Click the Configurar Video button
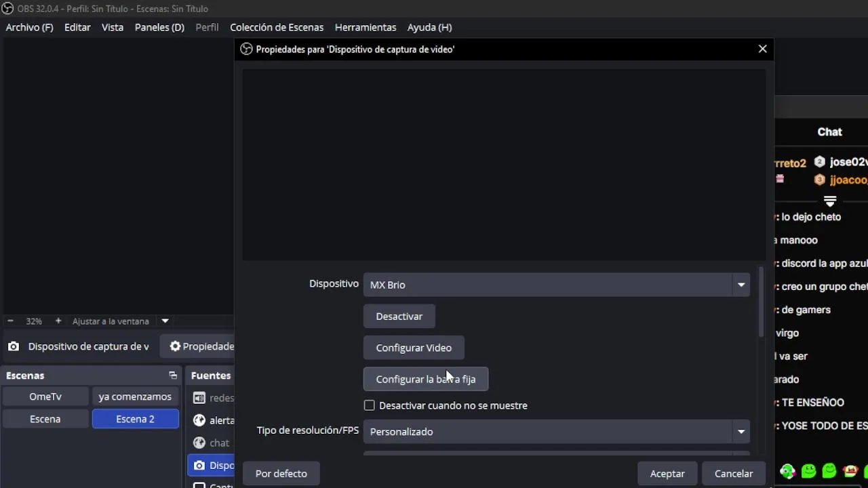This screenshot has height=488, width=868. (x=414, y=348)
